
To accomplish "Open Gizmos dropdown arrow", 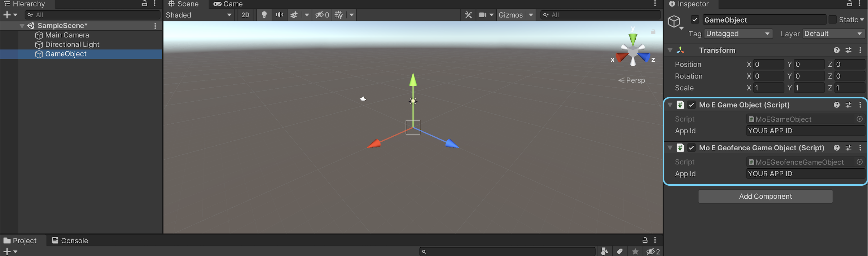I will pyautogui.click(x=531, y=15).
